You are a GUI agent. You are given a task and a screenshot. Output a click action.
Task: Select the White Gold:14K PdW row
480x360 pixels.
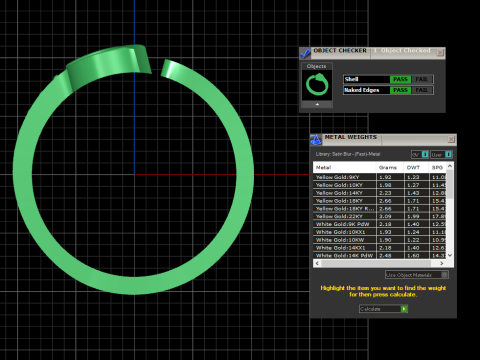click(379, 256)
